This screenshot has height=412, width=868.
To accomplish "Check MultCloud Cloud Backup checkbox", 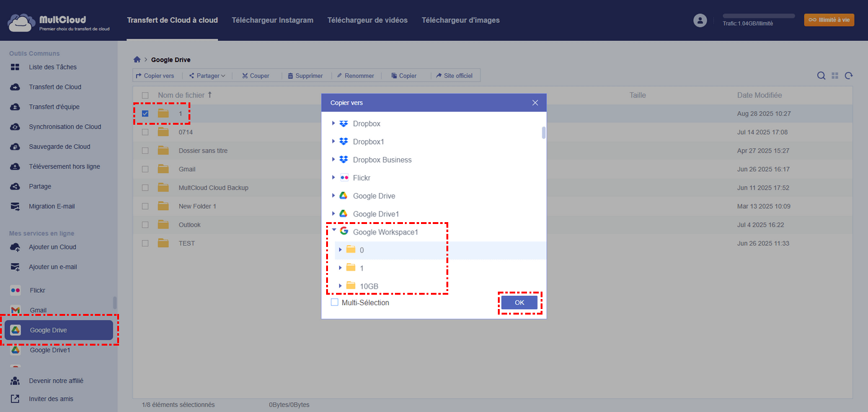I will (145, 187).
